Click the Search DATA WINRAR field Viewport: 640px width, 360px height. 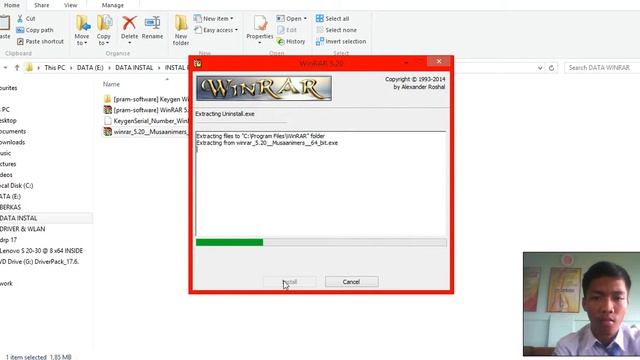(x=602, y=68)
